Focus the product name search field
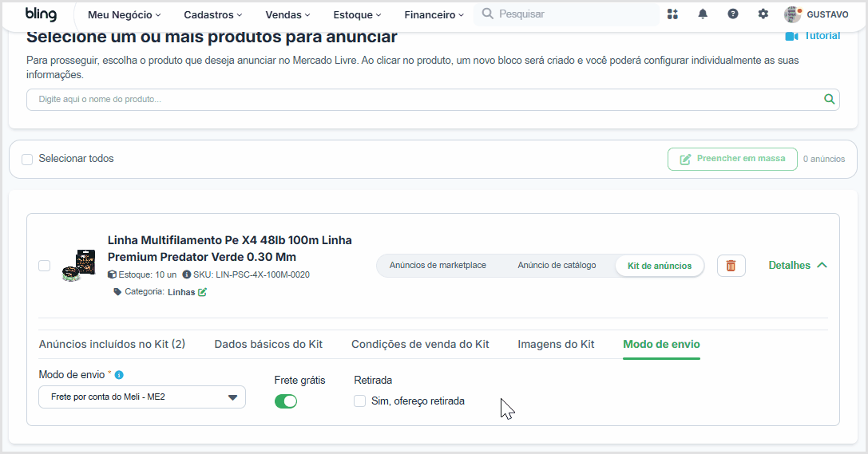868x454 pixels. tap(433, 100)
